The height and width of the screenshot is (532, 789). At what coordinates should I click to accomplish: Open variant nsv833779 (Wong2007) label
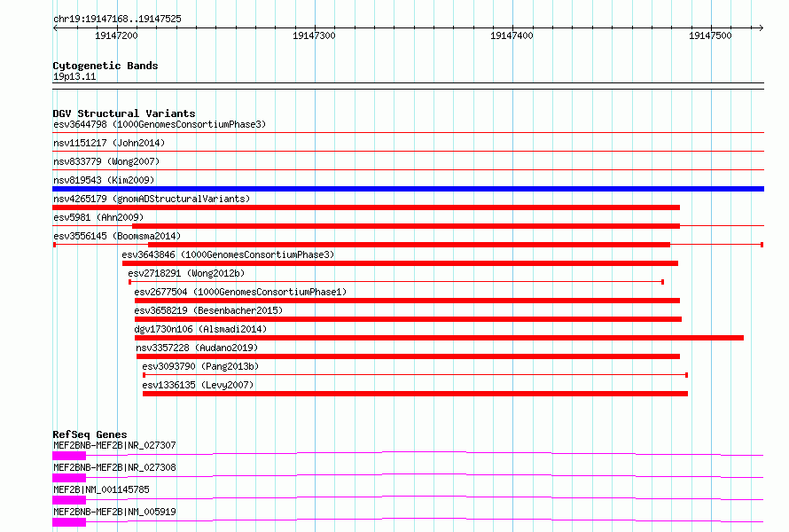[106, 161]
